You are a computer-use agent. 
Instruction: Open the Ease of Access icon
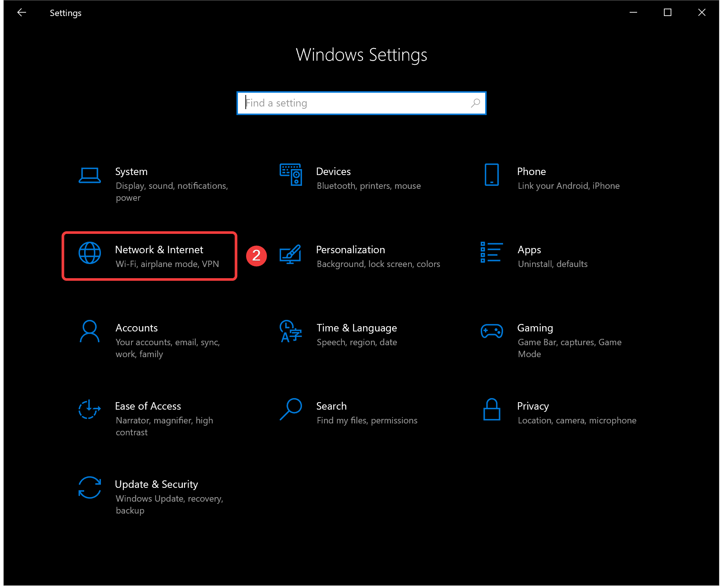click(x=89, y=409)
